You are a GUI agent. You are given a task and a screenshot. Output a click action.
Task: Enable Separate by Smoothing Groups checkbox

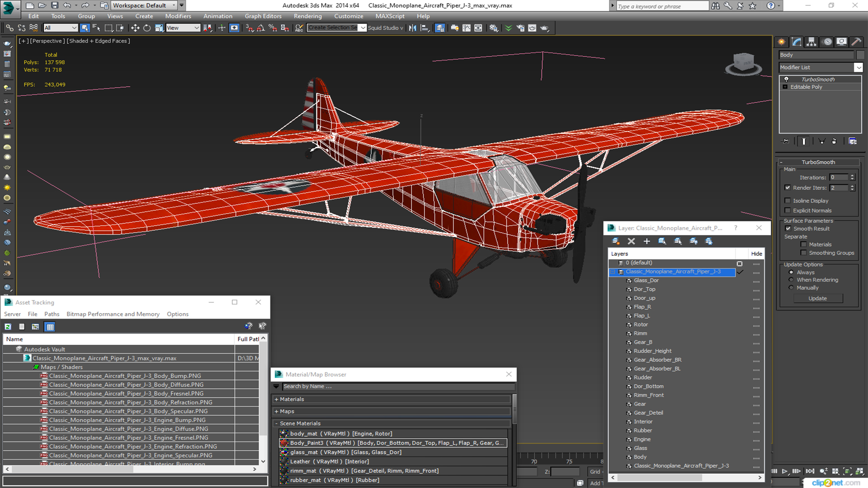803,253
